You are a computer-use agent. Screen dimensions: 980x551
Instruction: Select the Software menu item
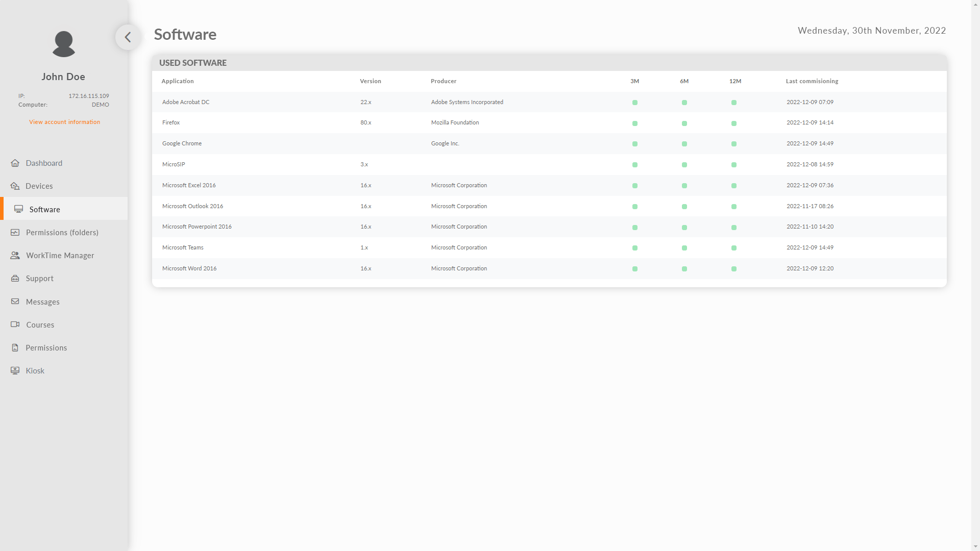(64, 209)
